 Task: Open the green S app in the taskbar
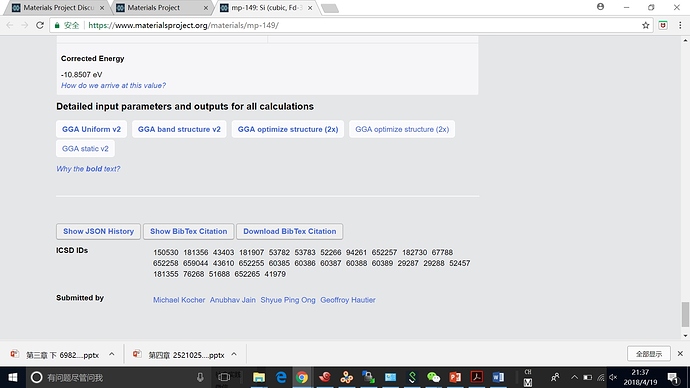412,377
